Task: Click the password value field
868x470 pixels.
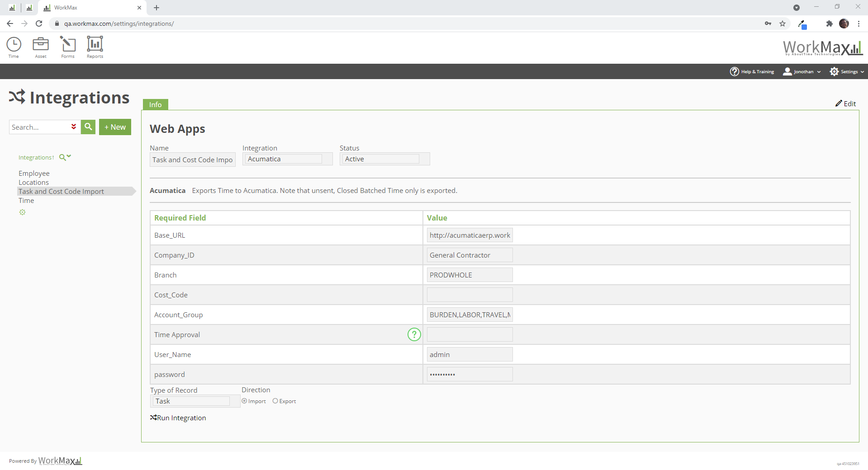Action: (x=470, y=374)
